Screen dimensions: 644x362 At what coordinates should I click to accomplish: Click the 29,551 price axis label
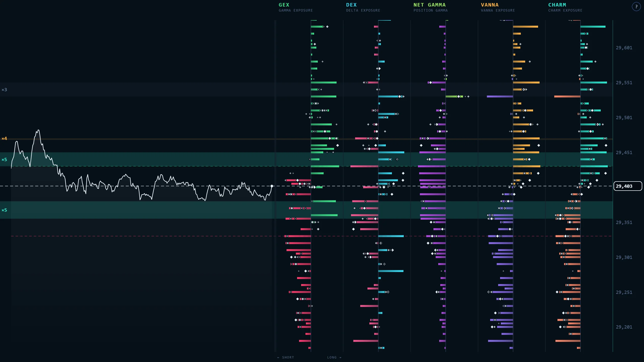(x=624, y=83)
